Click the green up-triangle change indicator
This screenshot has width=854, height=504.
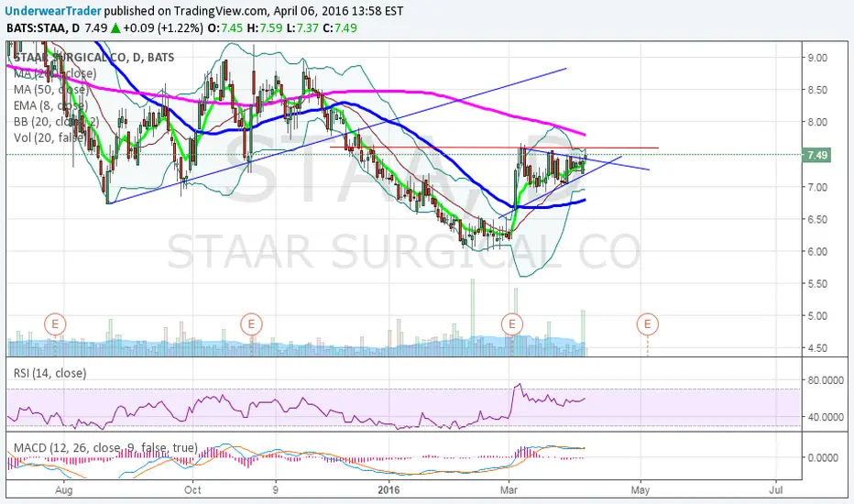pyautogui.click(x=115, y=27)
